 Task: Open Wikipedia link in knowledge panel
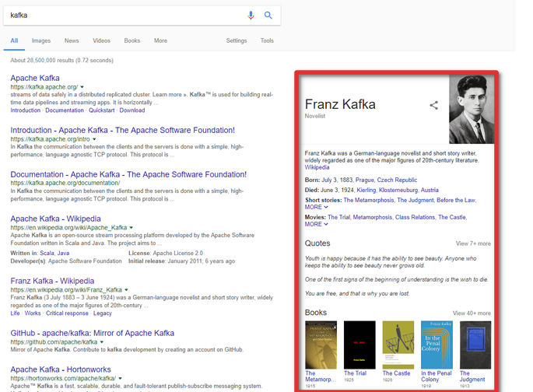click(x=317, y=167)
